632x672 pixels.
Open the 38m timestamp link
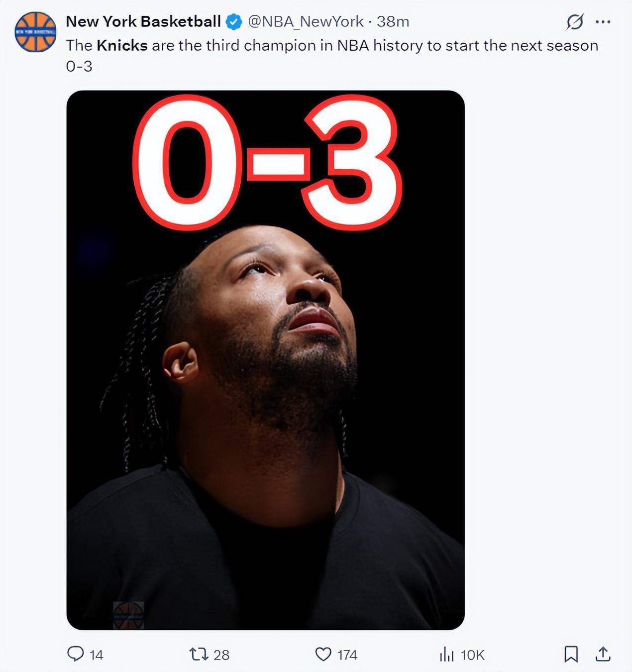(393, 21)
